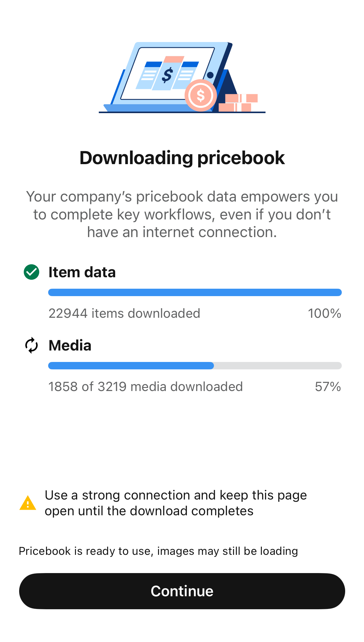Click the pink dollar coin in illustration

(201, 95)
